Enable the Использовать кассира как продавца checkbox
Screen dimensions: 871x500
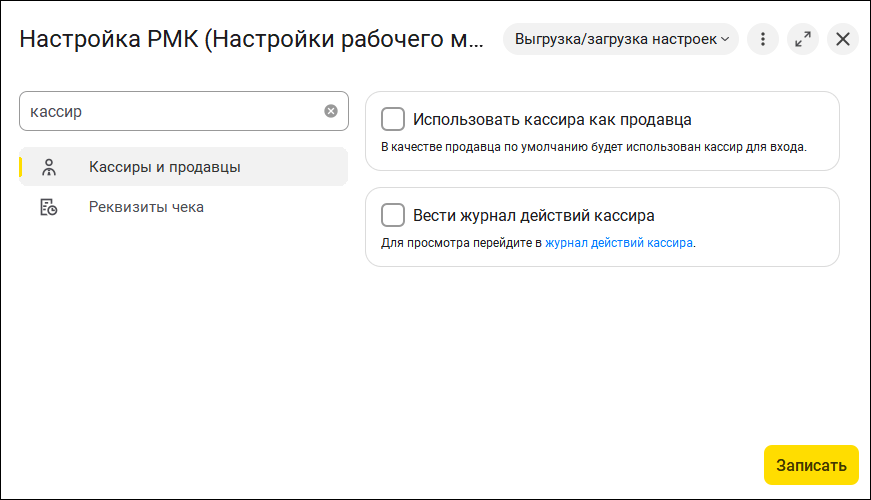pyautogui.click(x=393, y=119)
